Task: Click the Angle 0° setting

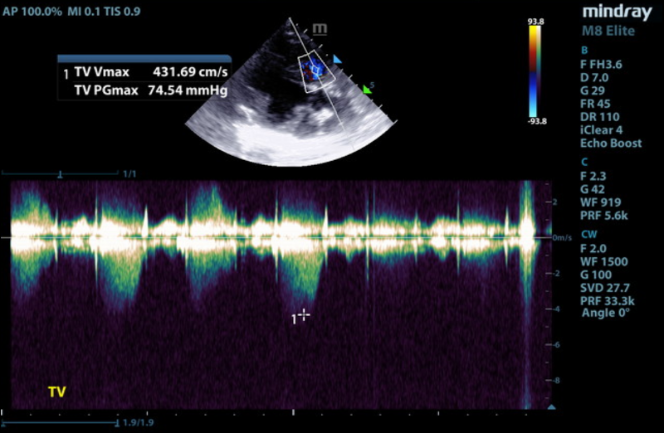Action: pyautogui.click(x=608, y=313)
